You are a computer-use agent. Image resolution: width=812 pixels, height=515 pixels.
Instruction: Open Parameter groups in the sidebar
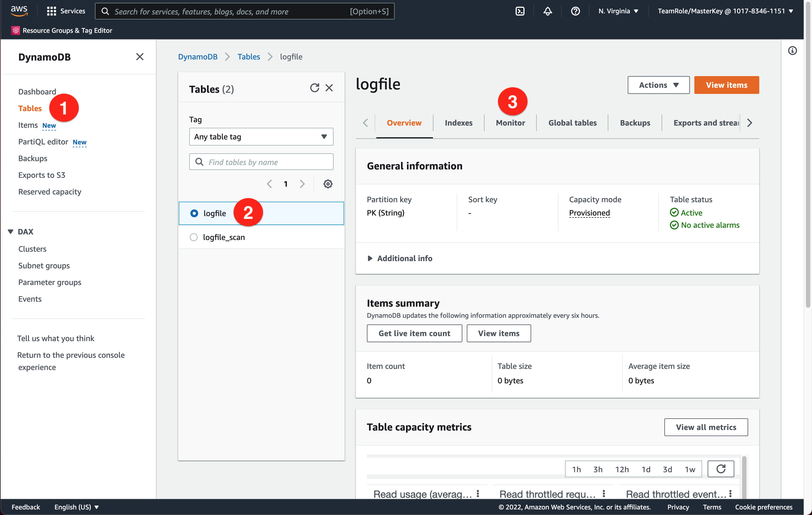point(50,282)
